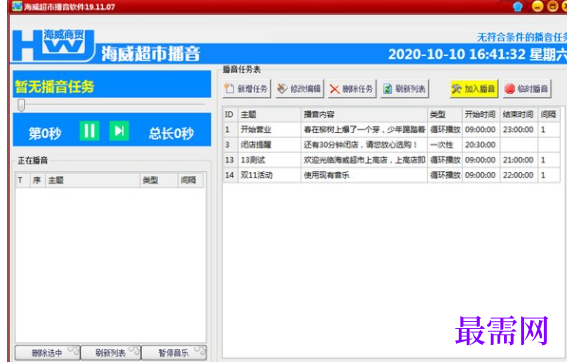Click the 23:00:00 end time cell
Viewport: 567px width, 362px height.
click(519, 129)
